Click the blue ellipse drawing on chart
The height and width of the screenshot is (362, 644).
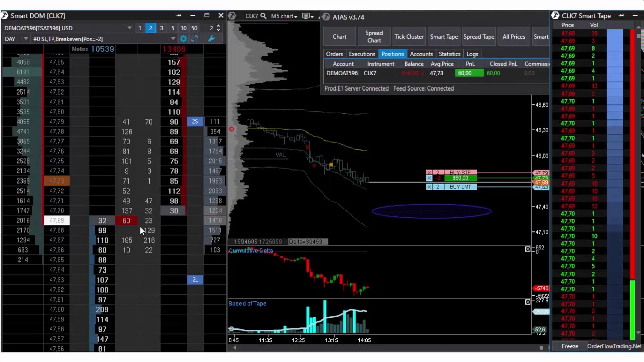coord(432,212)
